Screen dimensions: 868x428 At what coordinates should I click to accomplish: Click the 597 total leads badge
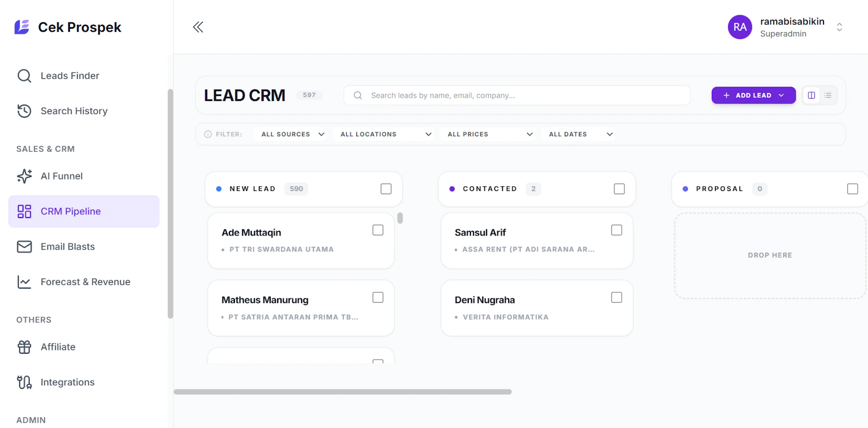(x=309, y=95)
